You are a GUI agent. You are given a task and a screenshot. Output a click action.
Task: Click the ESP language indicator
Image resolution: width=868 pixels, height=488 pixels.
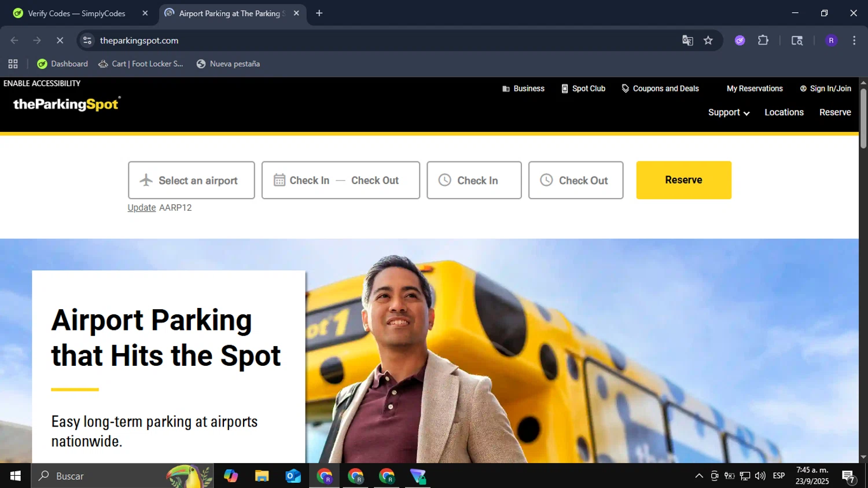pyautogui.click(x=779, y=476)
